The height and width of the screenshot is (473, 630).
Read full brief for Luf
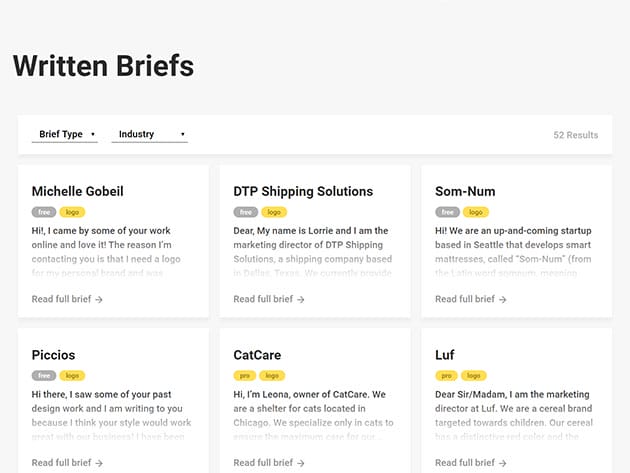coord(471,463)
